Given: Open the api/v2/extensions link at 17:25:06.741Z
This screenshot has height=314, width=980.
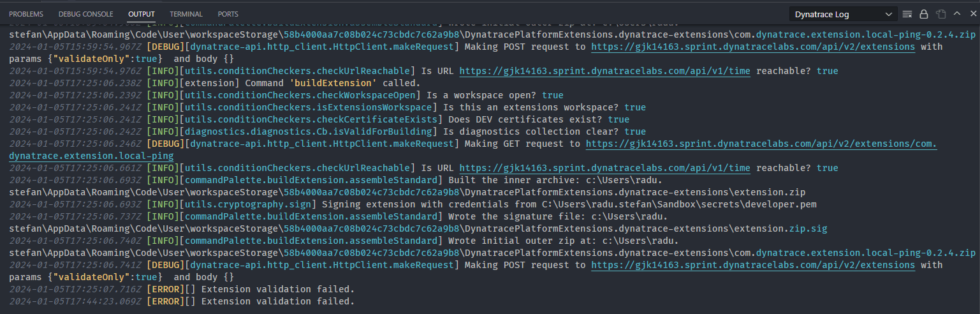Looking at the screenshot, I should click(753, 265).
